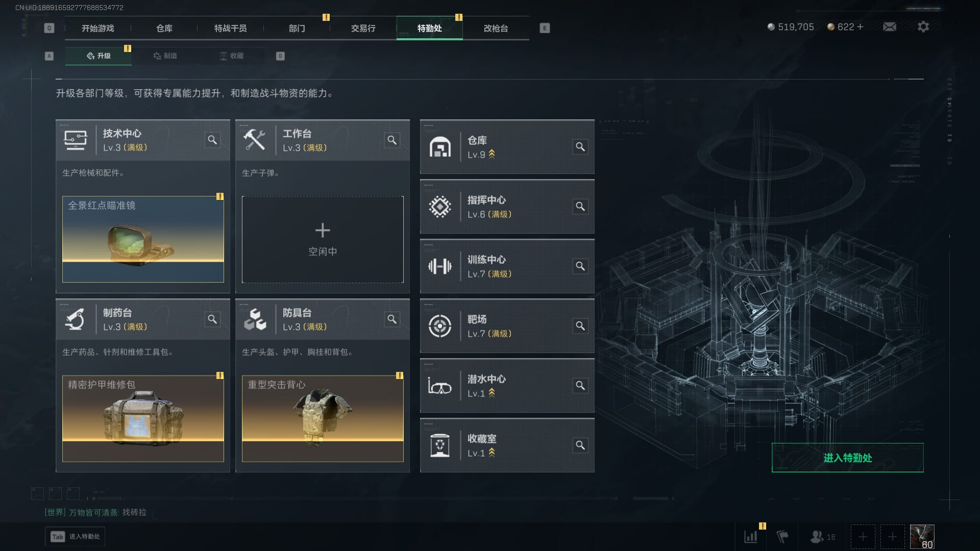Add production in idle 空闲中 slot
This screenshot has width=980, height=551.
(323, 239)
